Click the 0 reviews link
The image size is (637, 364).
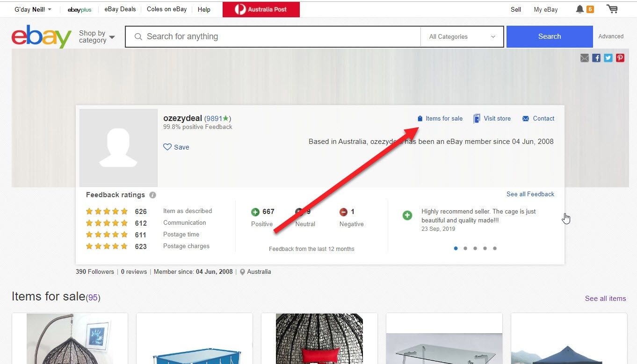[134, 272]
